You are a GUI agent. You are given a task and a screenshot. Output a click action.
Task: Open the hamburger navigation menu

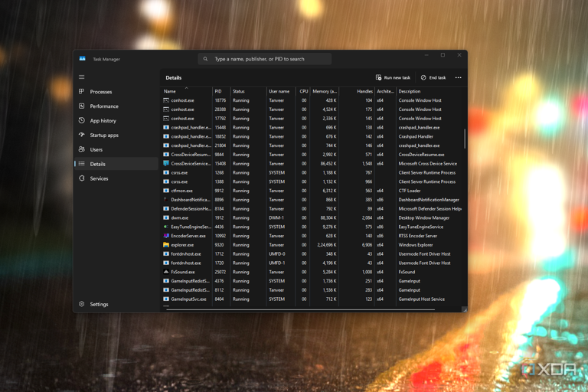[x=81, y=77]
